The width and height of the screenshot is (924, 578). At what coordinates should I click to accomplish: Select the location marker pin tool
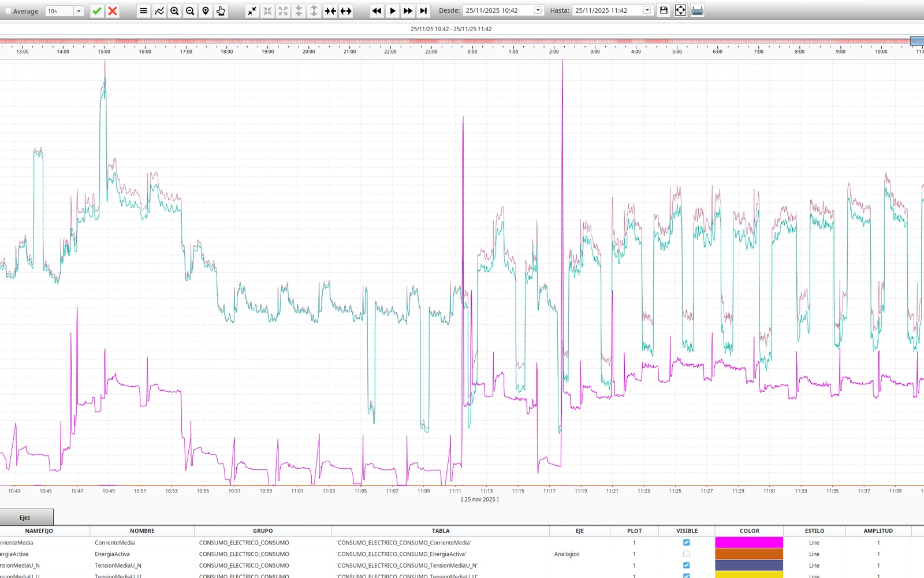pyautogui.click(x=206, y=10)
